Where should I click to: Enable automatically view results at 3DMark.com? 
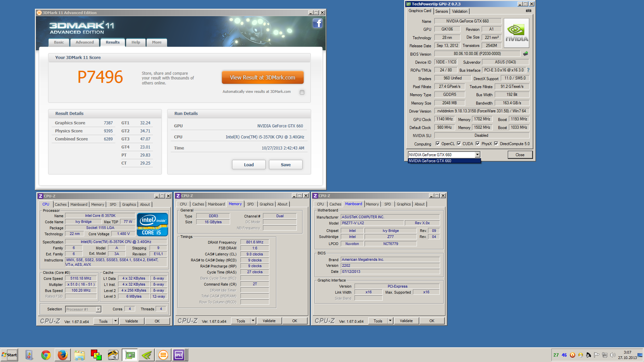point(302,92)
